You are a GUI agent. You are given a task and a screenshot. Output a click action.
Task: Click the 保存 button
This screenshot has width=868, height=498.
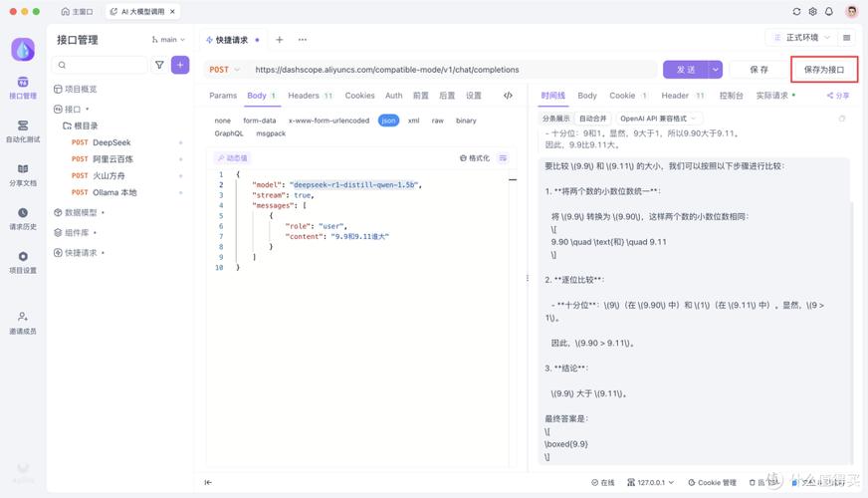pyautogui.click(x=759, y=70)
